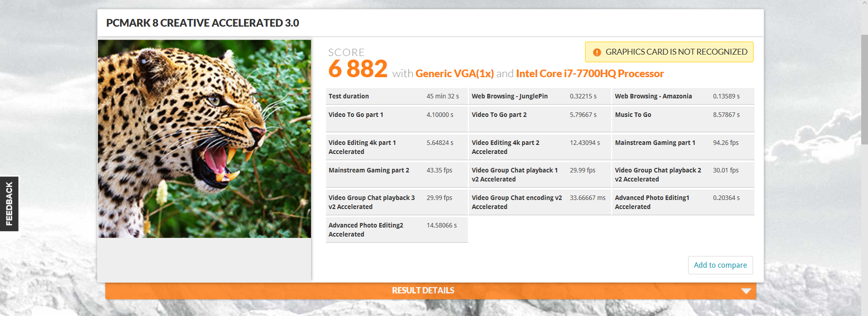The height and width of the screenshot is (316, 868).
Task: Expand the RESULT DETAILS section
Action: click(423, 291)
